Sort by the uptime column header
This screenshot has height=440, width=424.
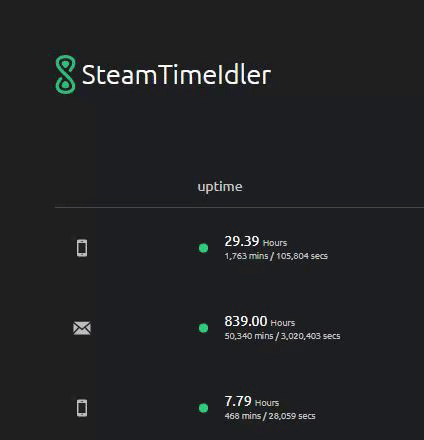pos(220,186)
